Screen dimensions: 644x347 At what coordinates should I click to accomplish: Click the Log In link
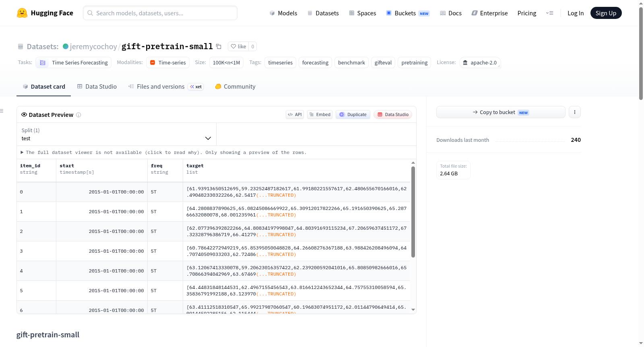pyautogui.click(x=576, y=13)
